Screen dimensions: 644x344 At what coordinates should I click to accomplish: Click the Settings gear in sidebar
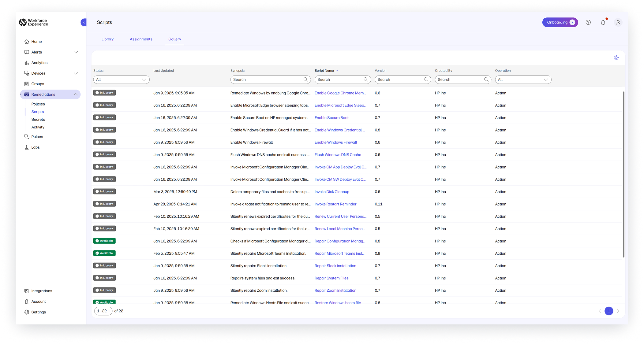click(x=27, y=312)
